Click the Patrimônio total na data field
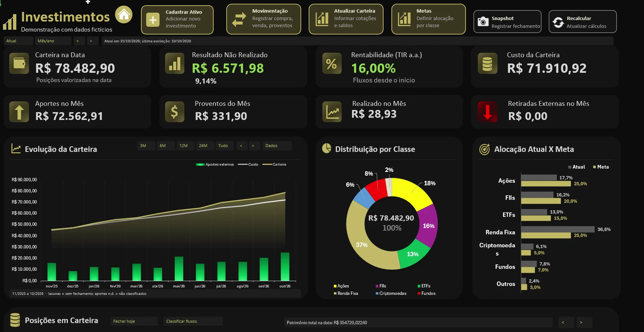 click(418, 322)
